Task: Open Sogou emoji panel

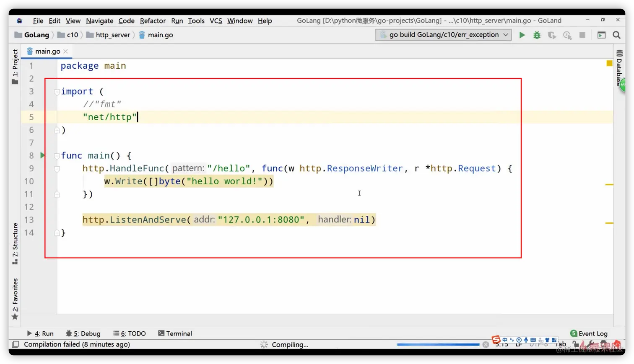Action: [519, 340]
